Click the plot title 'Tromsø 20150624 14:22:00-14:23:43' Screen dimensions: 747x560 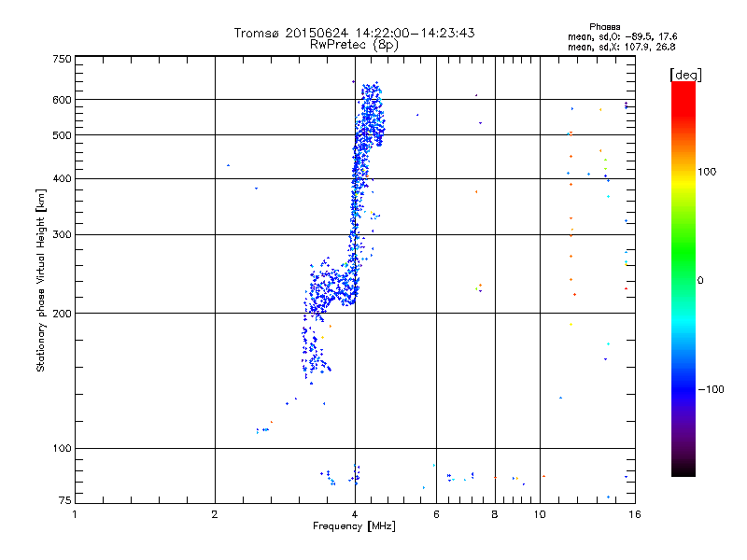coord(354,33)
